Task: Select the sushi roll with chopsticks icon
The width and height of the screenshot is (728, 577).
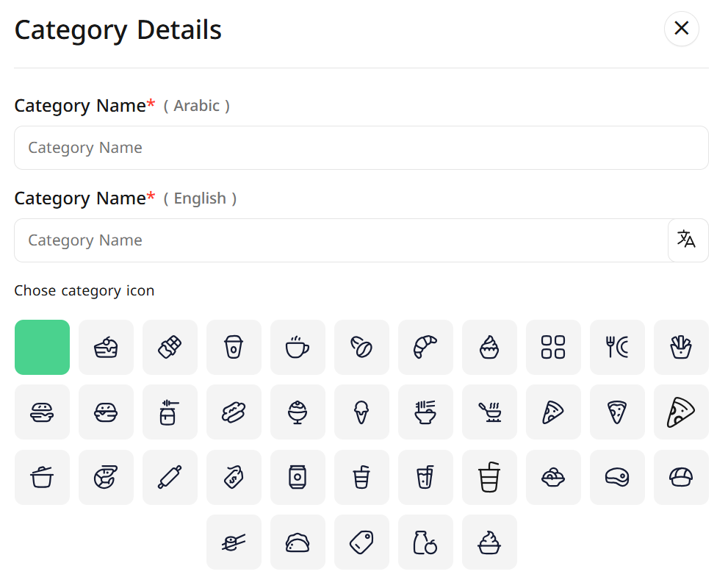Action: point(234,542)
